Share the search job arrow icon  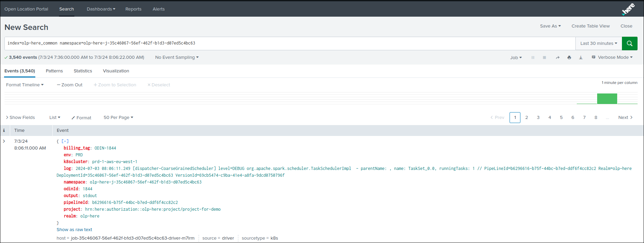tap(557, 58)
